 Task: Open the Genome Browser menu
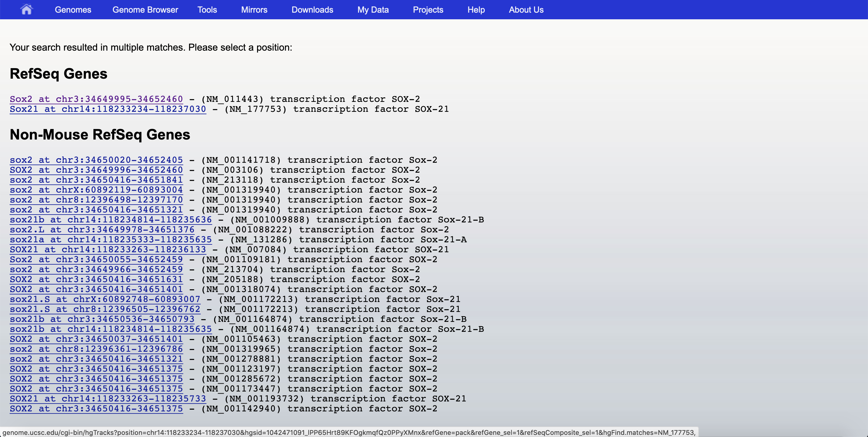(145, 10)
